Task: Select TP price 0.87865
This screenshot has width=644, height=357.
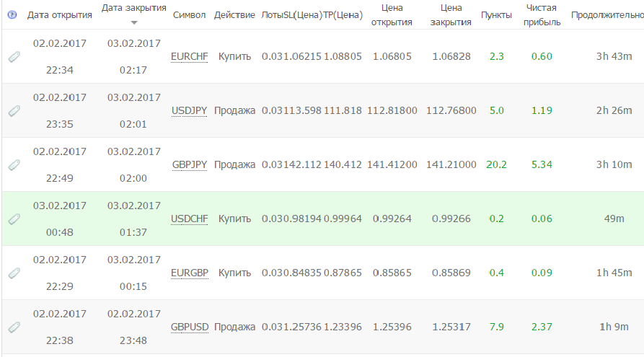Action: point(343,273)
